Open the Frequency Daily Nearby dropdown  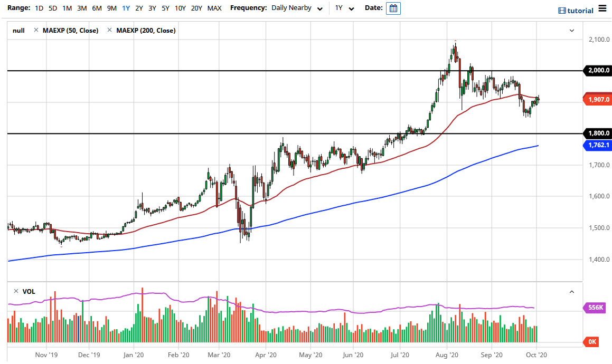coord(297,8)
